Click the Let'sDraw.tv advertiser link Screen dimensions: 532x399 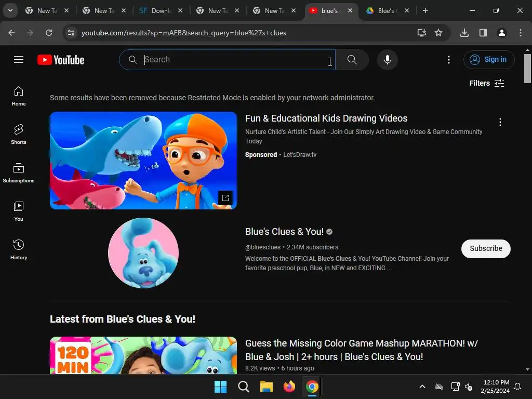click(300, 155)
